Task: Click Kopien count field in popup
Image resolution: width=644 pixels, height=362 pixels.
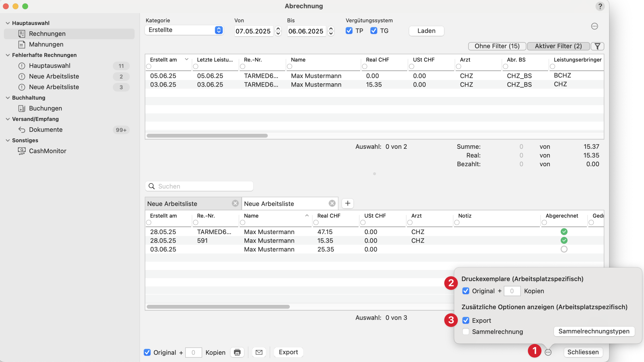Action: 512,291
